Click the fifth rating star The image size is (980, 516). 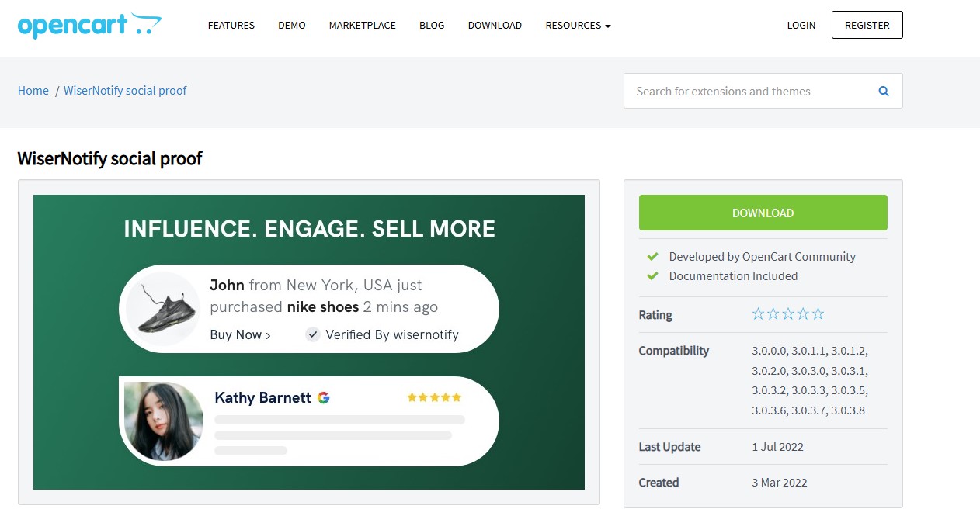[818, 314]
